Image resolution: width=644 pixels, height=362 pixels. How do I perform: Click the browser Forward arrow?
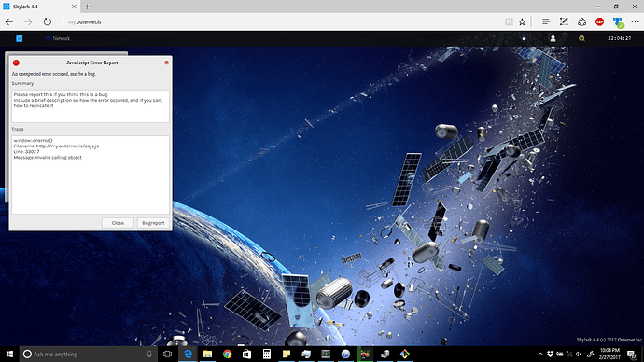click(28, 21)
